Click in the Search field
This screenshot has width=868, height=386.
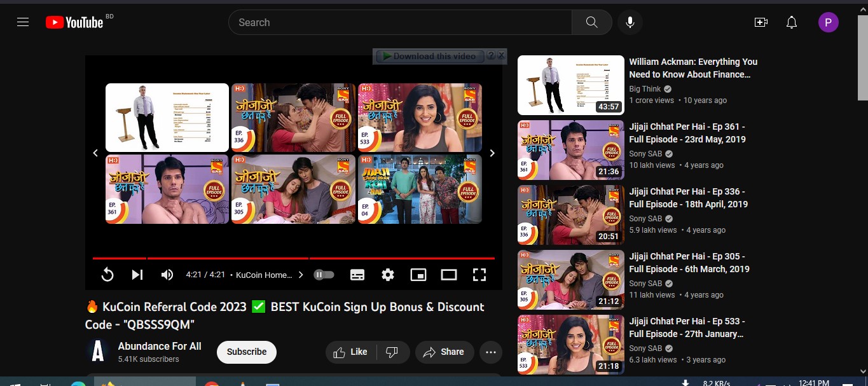pyautogui.click(x=400, y=22)
